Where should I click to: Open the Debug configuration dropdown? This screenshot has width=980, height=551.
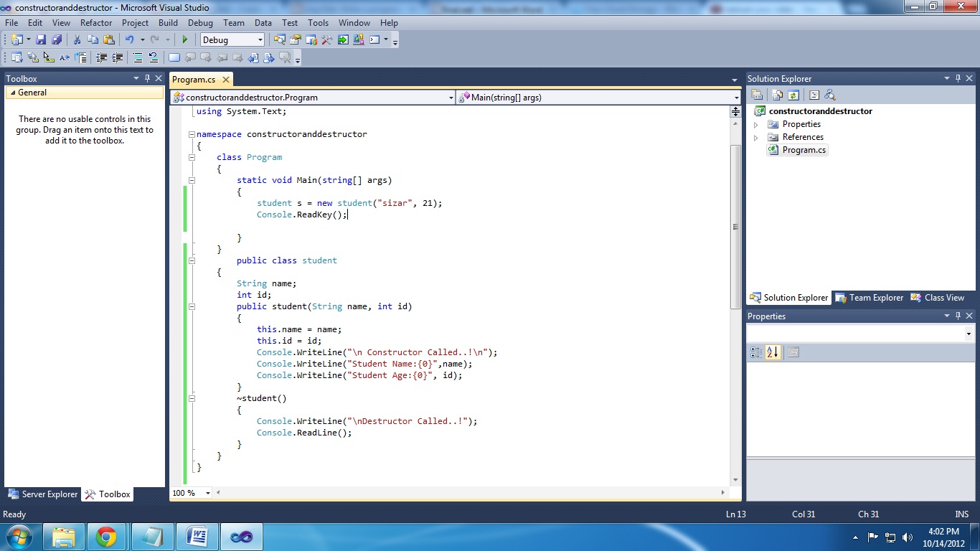point(260,40)
